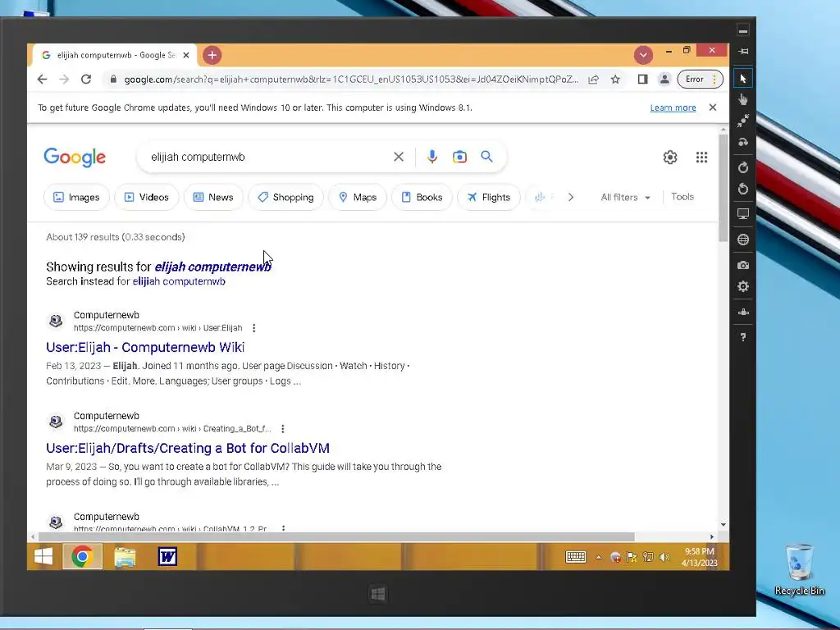Open Chrome Error menu button
The height and width of the screenshot is (630, 840).
[701, 80]
